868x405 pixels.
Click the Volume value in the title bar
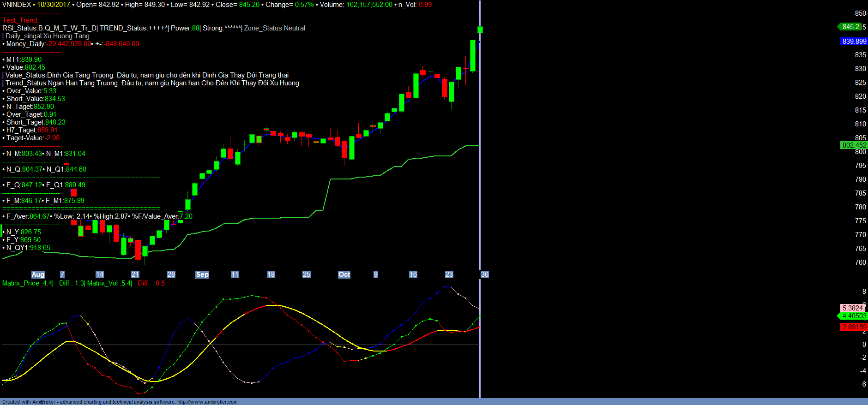369,5
